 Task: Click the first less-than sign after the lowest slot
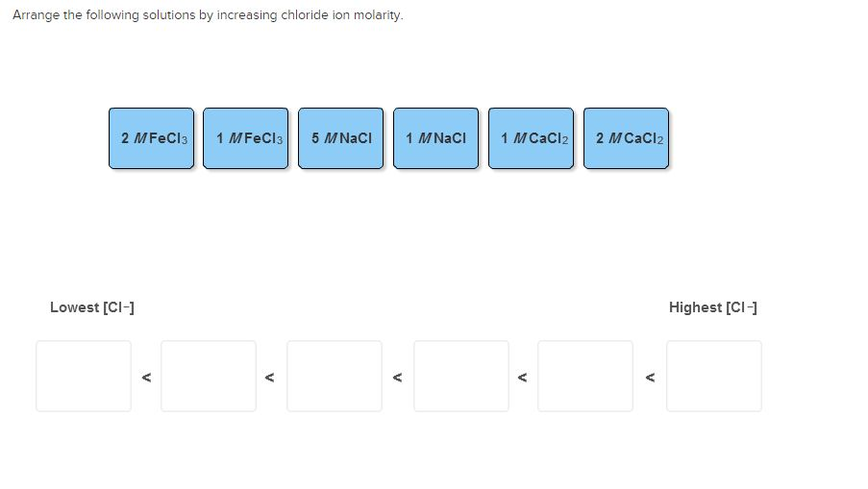[x=147, y=378]
